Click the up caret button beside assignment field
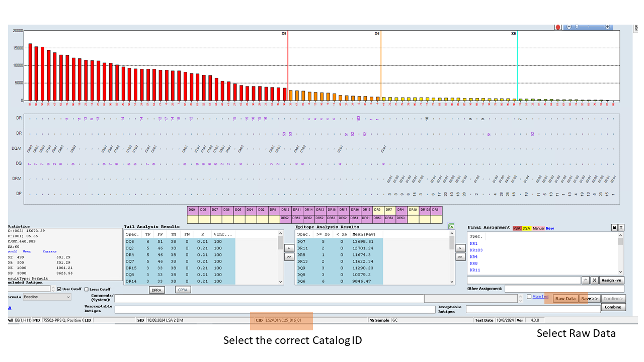The width and height of the screenshot is (644, 362). pos(586,280)
